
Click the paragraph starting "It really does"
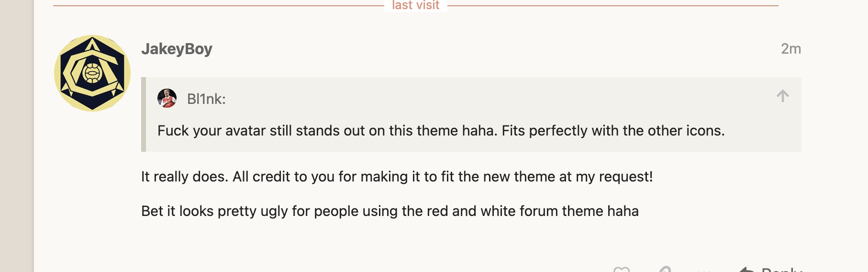tap(396, 177)
